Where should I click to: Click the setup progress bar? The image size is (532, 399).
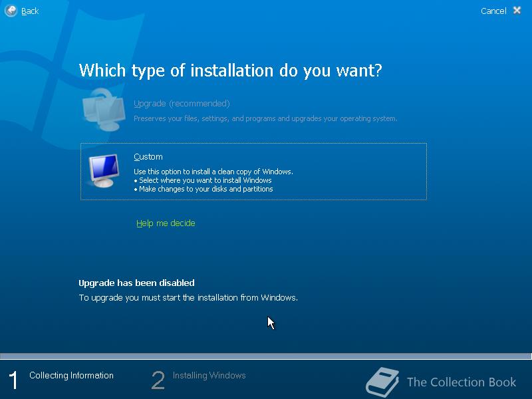265,356
